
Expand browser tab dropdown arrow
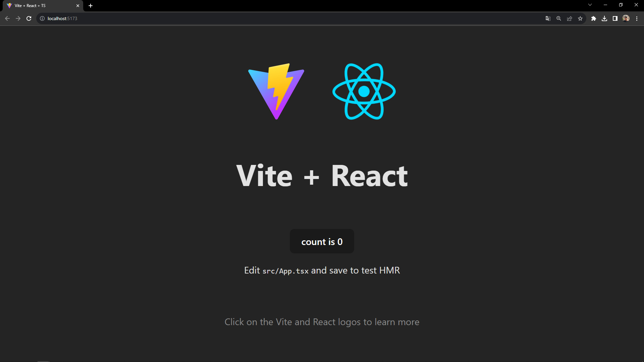click(590, 5)
